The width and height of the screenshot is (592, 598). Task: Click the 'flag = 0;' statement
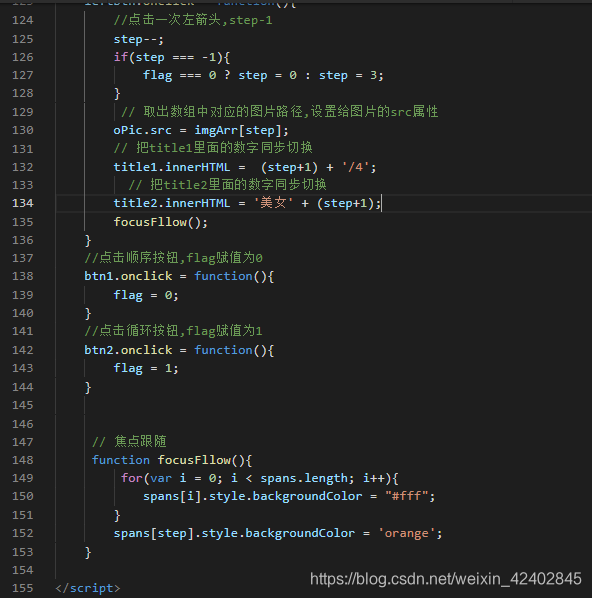click(x=146, y=295)
